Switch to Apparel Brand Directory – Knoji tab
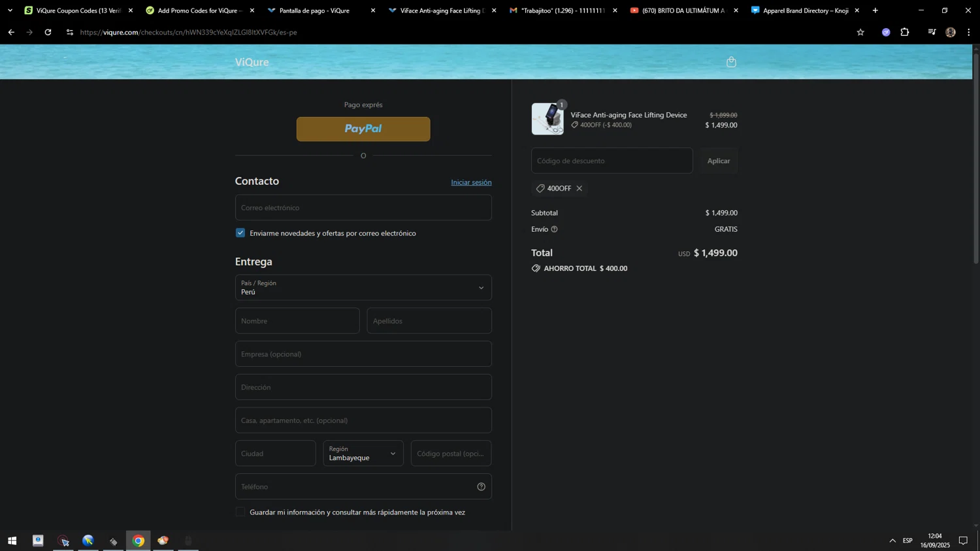 [805, 10]
